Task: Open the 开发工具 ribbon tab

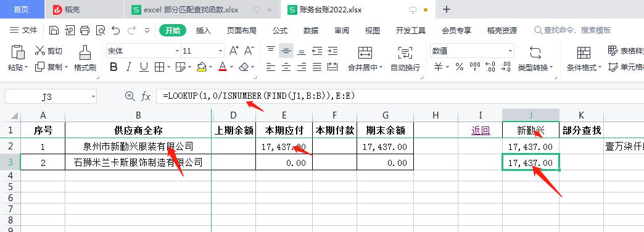Action: coord(411,30)
